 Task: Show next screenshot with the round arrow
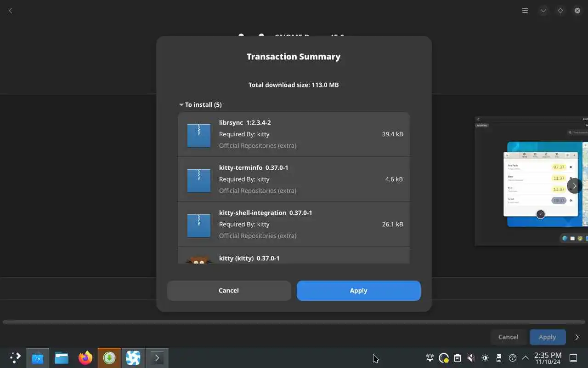[x=574, y=186]
